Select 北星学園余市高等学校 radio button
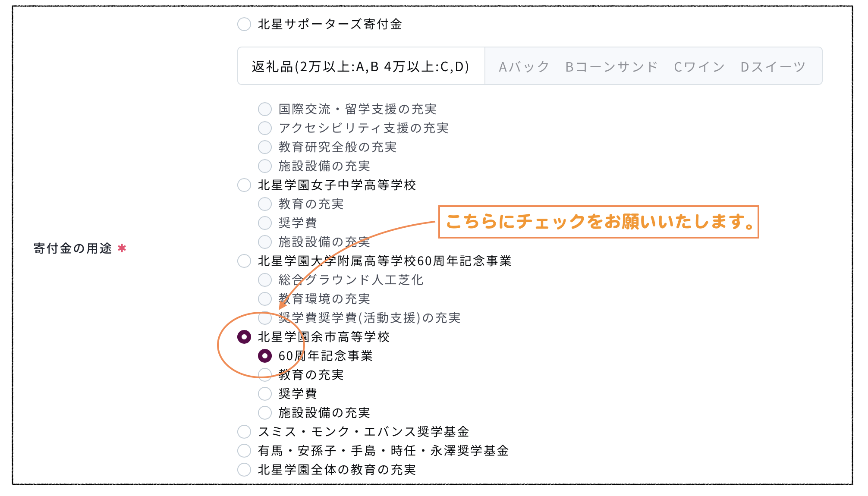This screenshot has width=868, height=496. click(x=244, y=337)
